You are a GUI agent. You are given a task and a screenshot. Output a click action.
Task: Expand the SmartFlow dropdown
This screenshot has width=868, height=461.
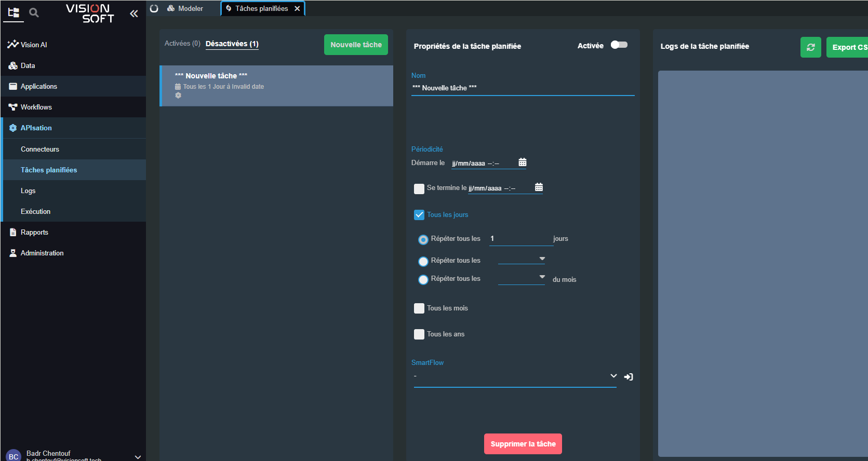point(613,376)
